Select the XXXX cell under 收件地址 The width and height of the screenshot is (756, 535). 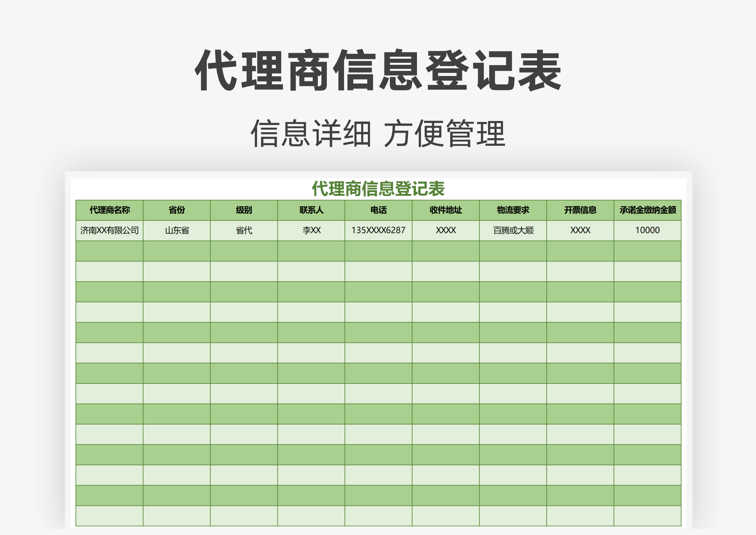click(x=446, y=231)
